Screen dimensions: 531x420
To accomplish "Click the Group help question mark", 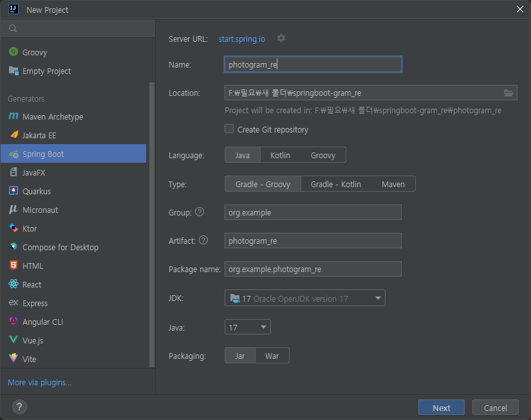I will tap(200, 212).
